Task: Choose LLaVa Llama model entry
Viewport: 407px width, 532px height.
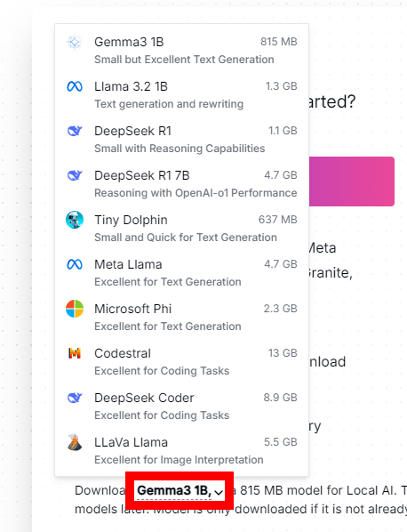Action: tap(181, 450)
